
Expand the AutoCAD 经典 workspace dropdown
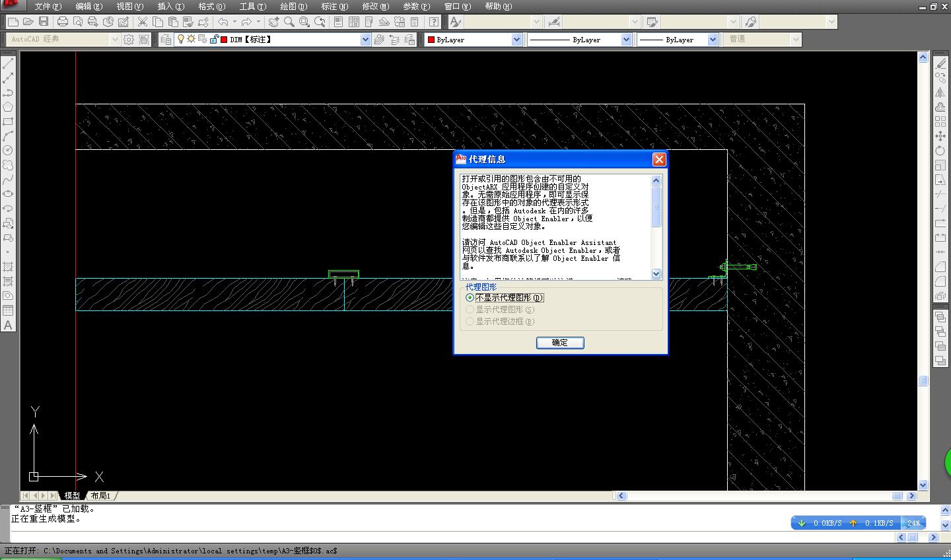[x=114, y=40]
